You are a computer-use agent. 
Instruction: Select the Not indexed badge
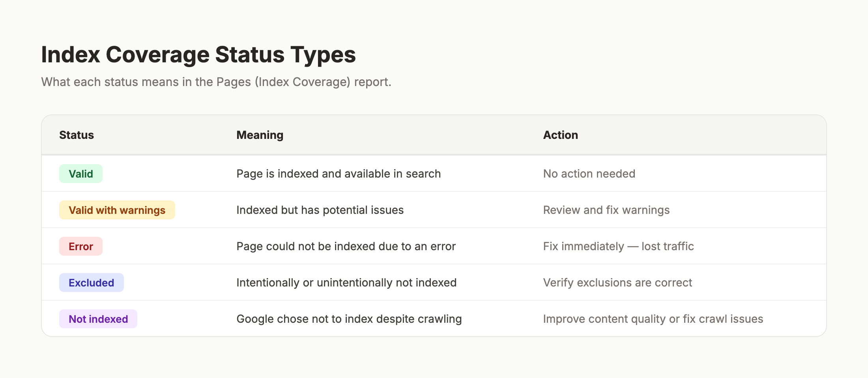coord(98,319)
